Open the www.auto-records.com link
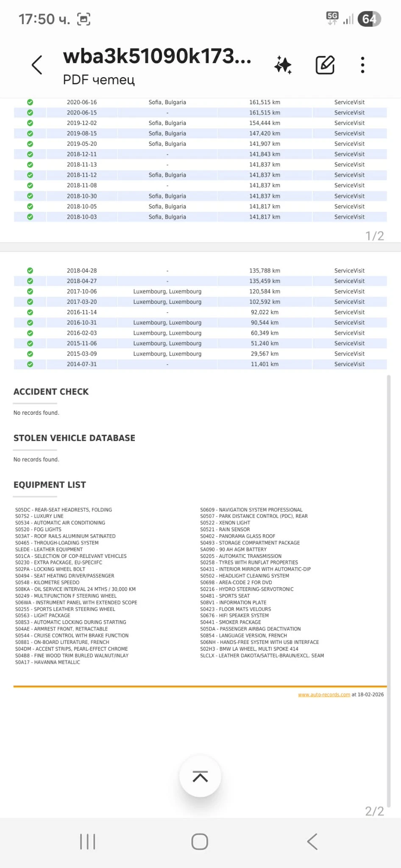 324,695
